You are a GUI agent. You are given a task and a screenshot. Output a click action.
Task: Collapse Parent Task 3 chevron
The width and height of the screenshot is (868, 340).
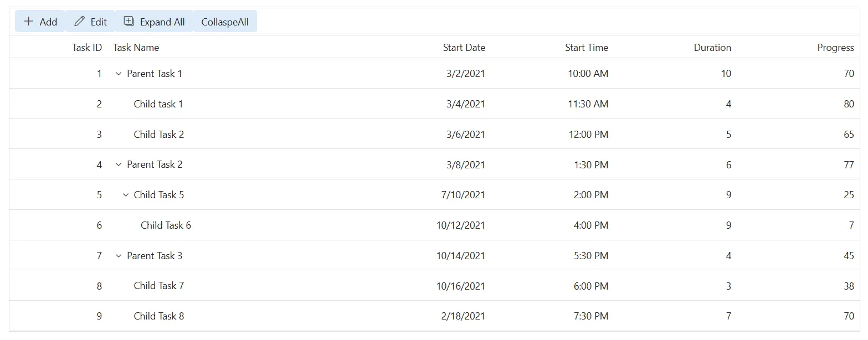coord(118,256)
